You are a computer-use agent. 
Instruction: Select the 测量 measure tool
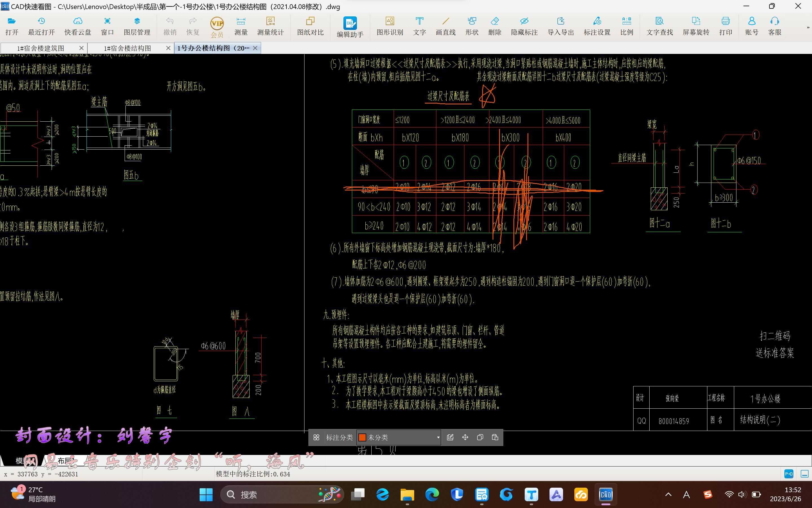(241, 26)
